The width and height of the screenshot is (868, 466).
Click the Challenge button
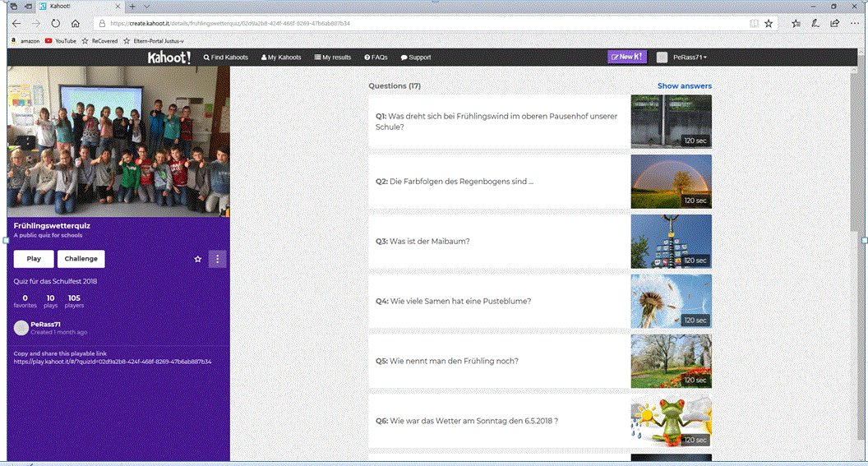(81, 259)
